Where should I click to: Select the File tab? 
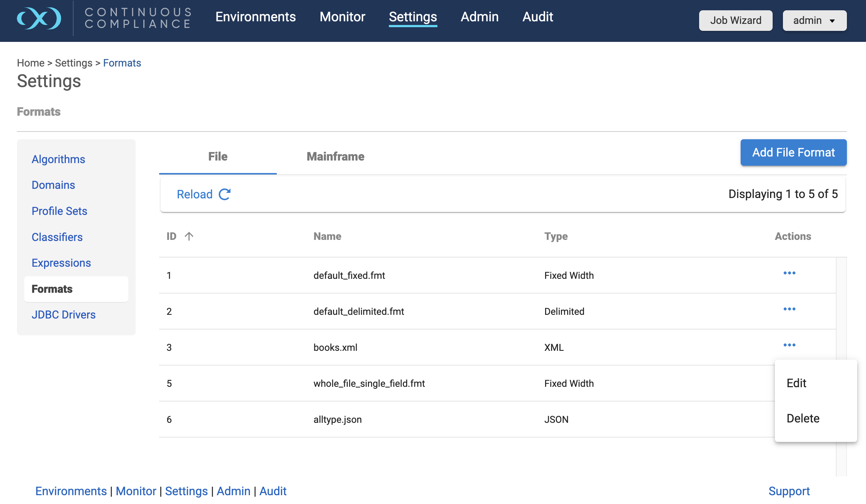tap(218, 156)
